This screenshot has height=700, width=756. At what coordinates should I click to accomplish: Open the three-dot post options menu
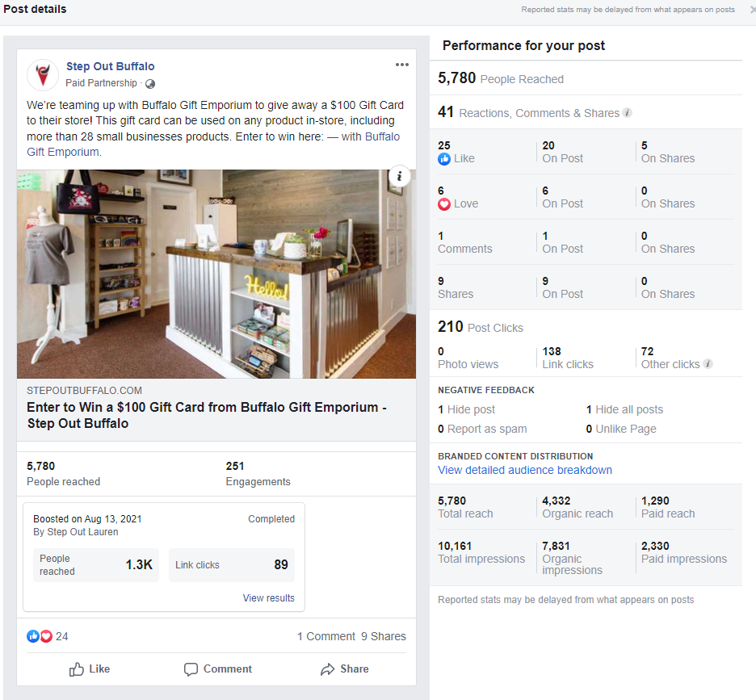[401, 65]
